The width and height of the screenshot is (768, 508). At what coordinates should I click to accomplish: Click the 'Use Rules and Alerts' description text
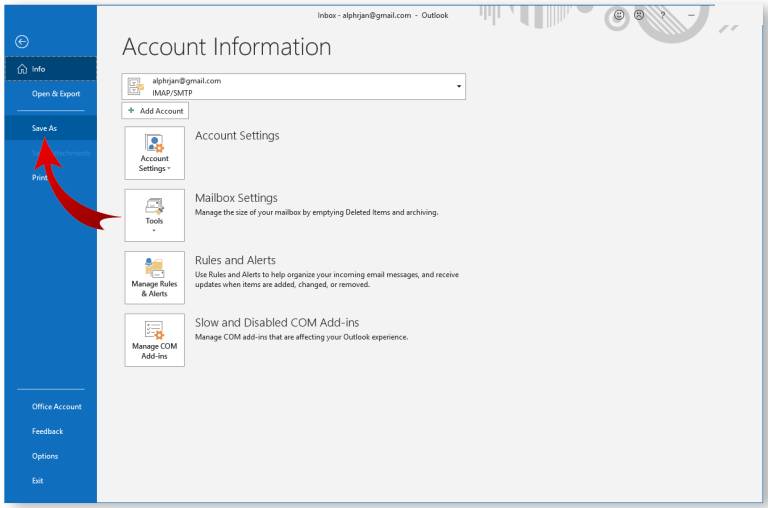click(327, 279)
